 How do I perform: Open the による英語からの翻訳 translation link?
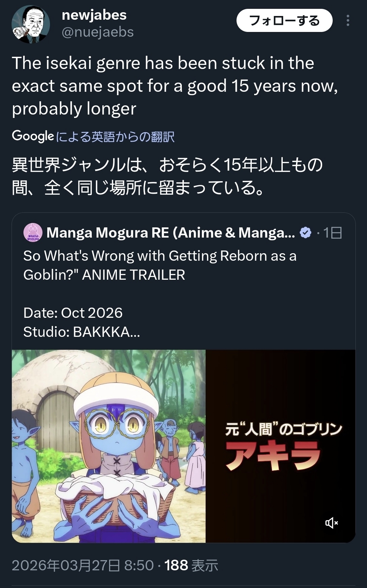coord(115,137)
